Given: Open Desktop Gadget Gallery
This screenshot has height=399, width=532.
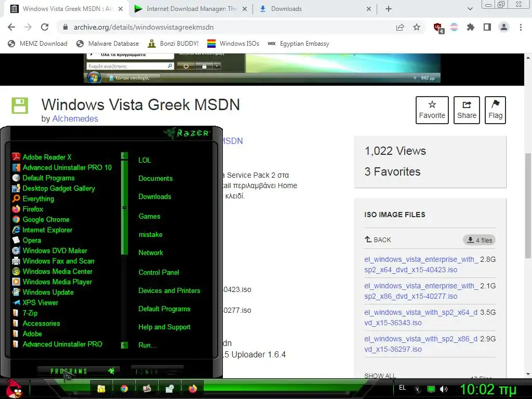Looking at the screenshot, I should 54,188.
